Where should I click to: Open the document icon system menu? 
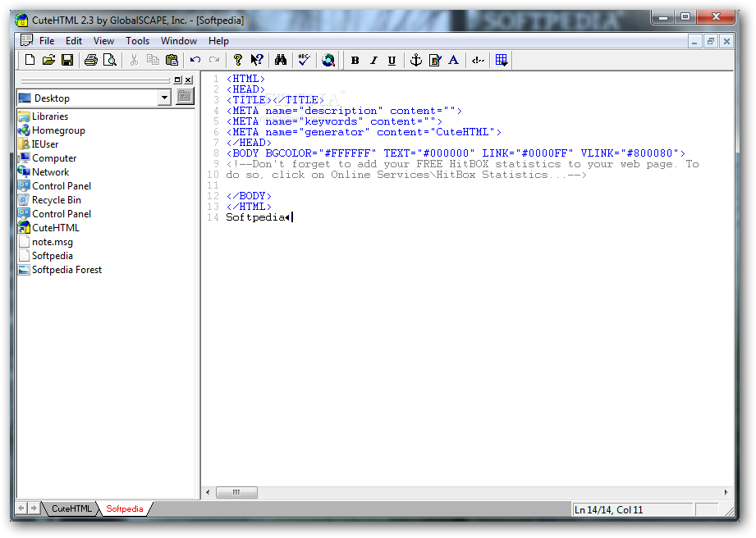point(26,40)
